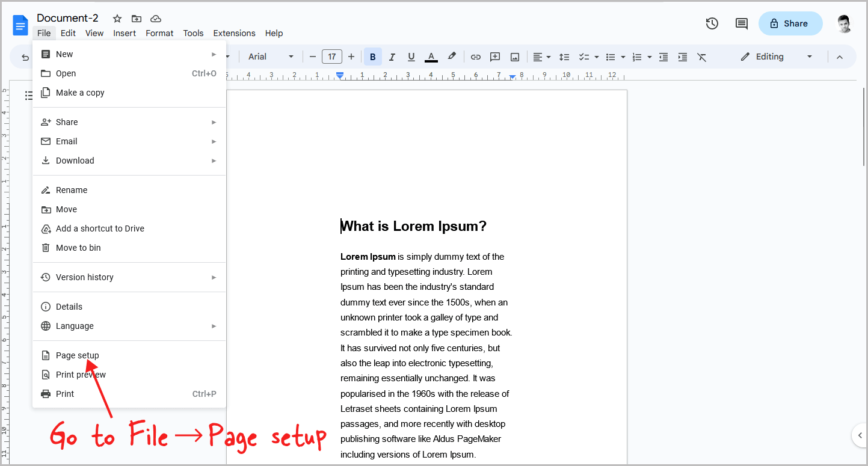Click the Share button
The width and height of the screenshot is (868, 466).
click(790, 23)
